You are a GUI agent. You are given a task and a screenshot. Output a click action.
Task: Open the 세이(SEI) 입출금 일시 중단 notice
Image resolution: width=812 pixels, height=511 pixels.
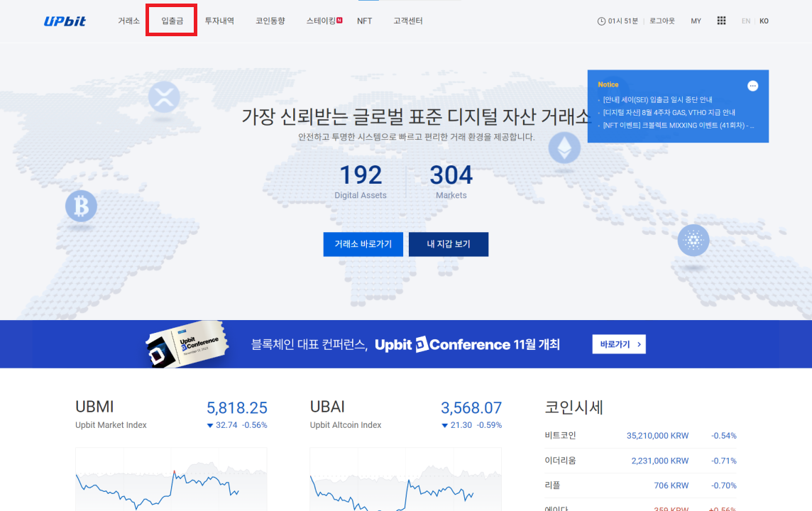657,99
